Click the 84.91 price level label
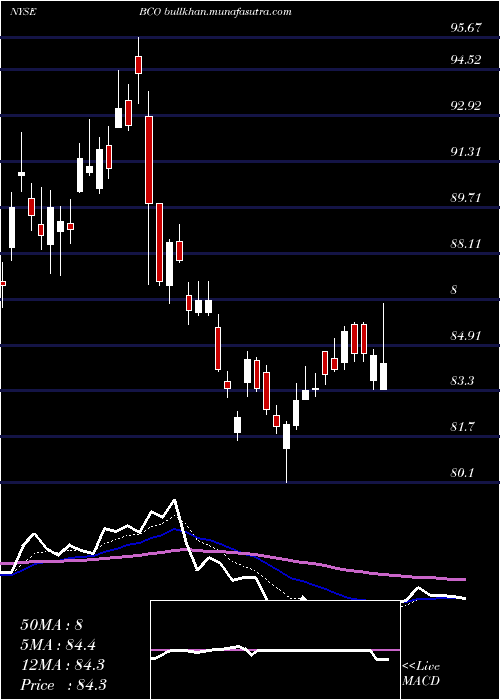Screen dimensions: 500x700 click(x=465, y=336)
